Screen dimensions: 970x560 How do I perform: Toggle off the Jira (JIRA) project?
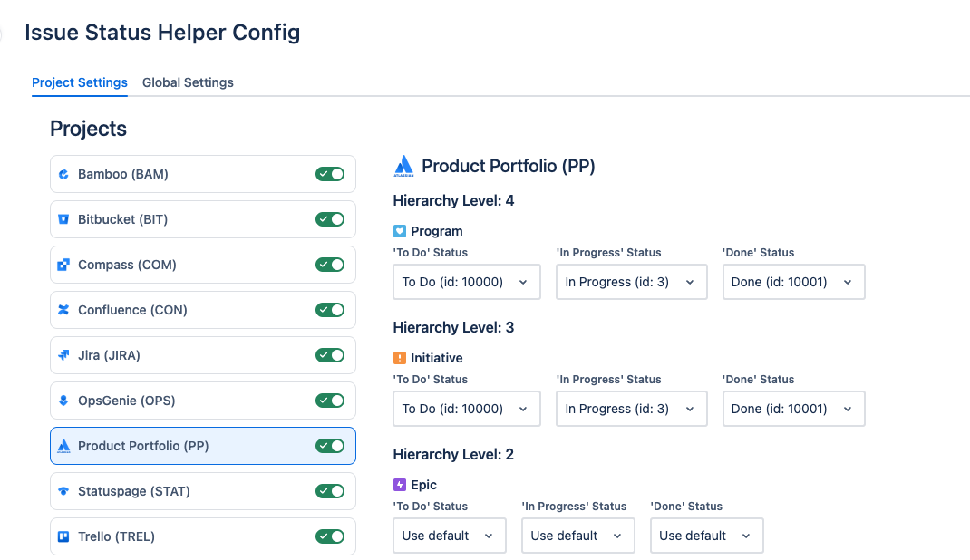coord(330,355)
